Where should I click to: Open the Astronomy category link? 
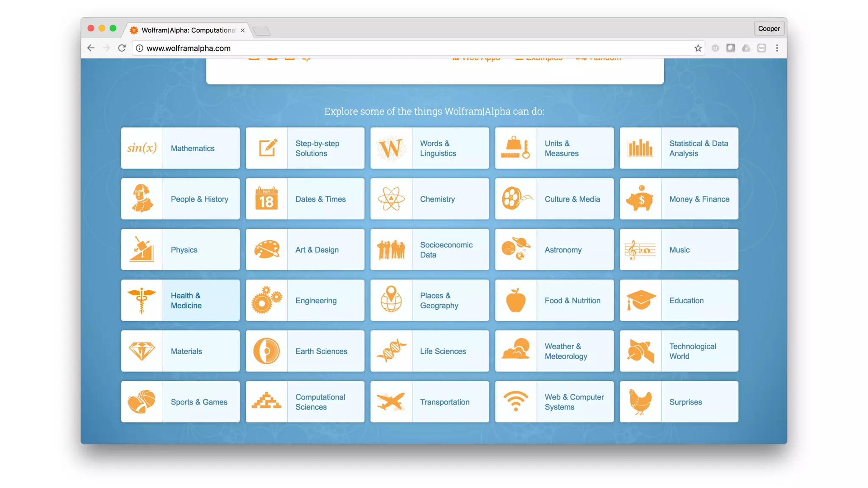click(563, 250)
